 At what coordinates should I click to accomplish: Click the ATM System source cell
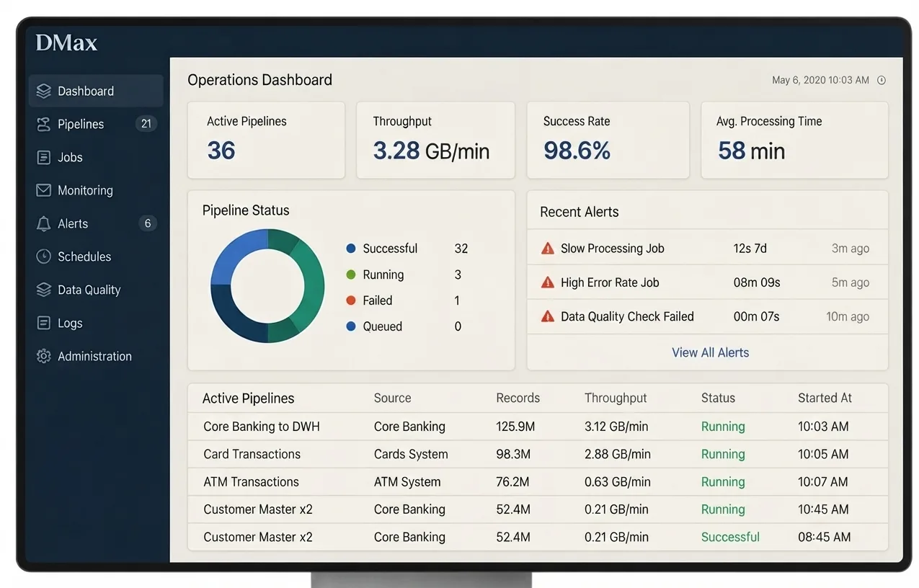[x=407, y=481]
